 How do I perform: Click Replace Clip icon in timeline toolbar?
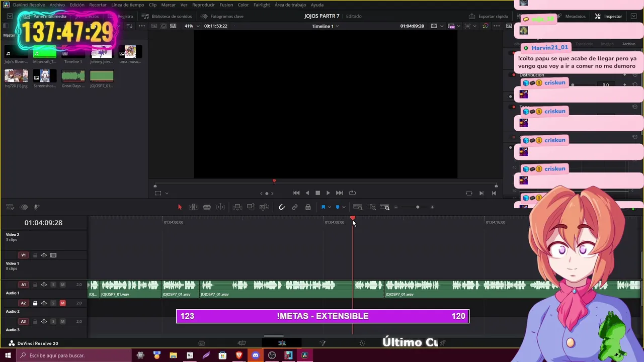pyautogui.click(x=264, y=207)
